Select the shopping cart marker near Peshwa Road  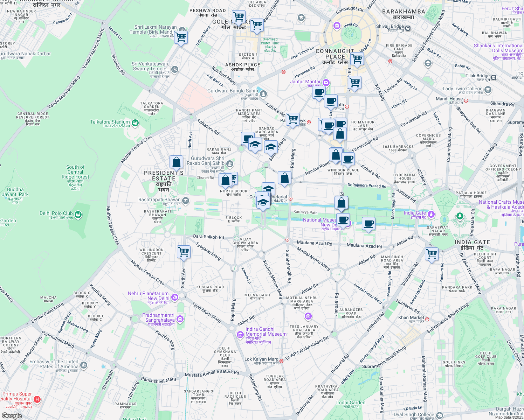point(239,16)
